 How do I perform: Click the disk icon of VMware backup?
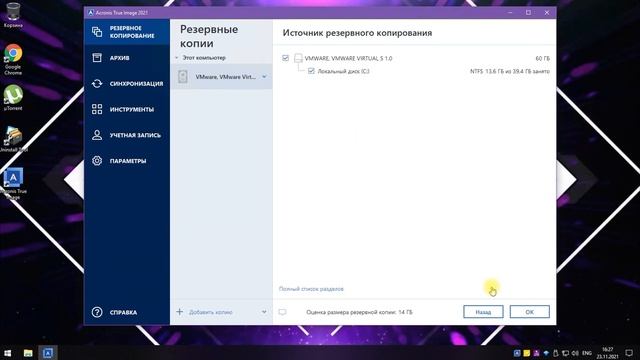[x=182, y=77]
